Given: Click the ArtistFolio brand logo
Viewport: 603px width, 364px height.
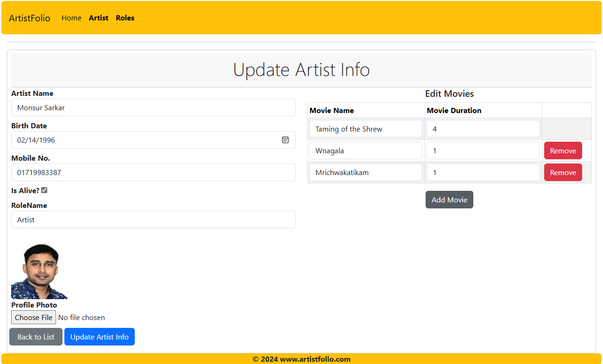Looking at the screenshot, I should pyautogui.click(x=30, y=18).
